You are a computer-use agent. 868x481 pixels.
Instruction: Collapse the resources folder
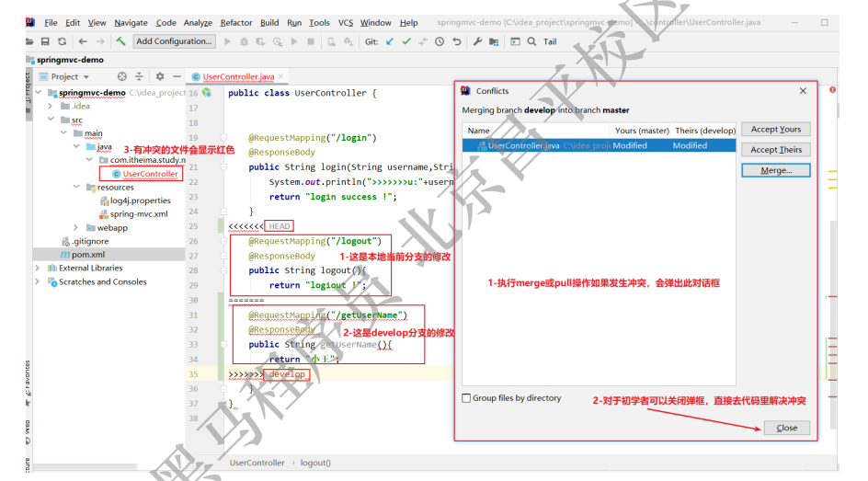76,187
